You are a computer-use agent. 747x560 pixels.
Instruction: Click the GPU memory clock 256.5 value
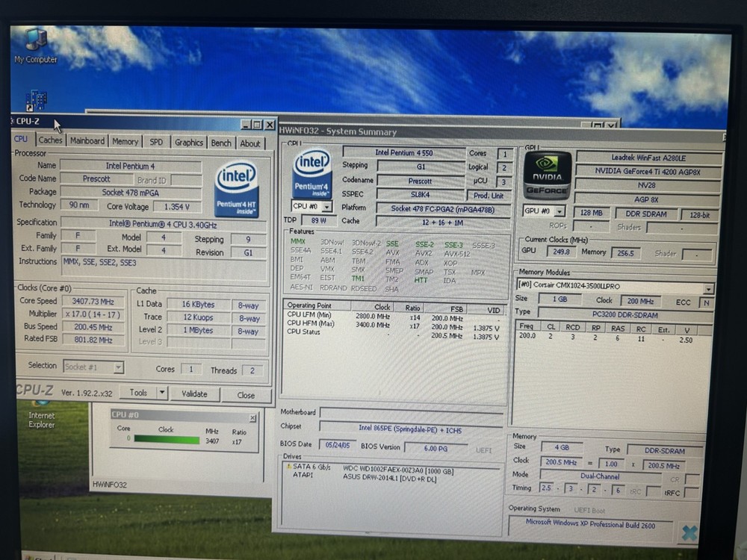[625, 253]
